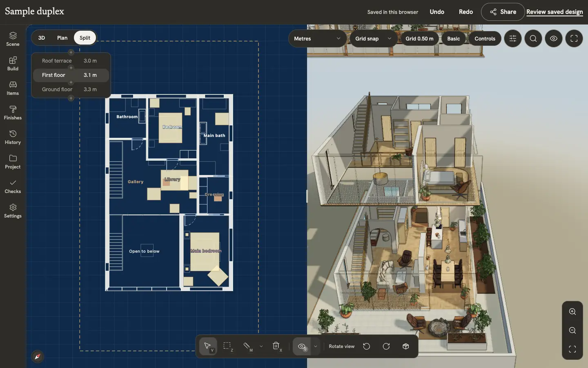Open the Build tools panel
The height and width of the screenshot is (368, 588).
tap(13, 64)
